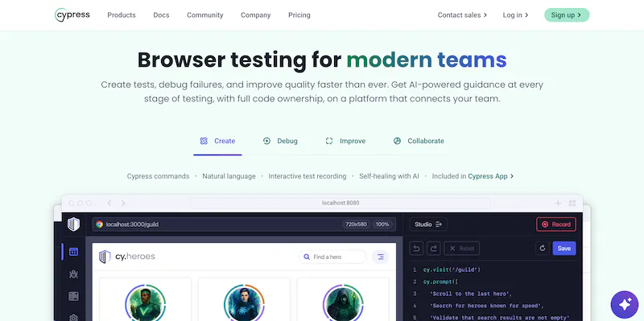Click the Debug tab play icon
The height and width of the screenshot is (321, 644).
coord(266,142)
